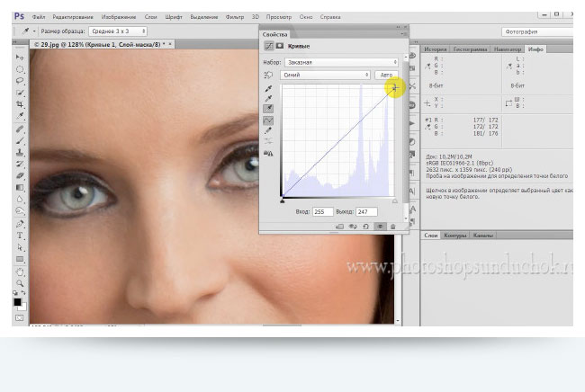
Task: Switch to the Навигатор tab
Action: (x=508, y=49)
